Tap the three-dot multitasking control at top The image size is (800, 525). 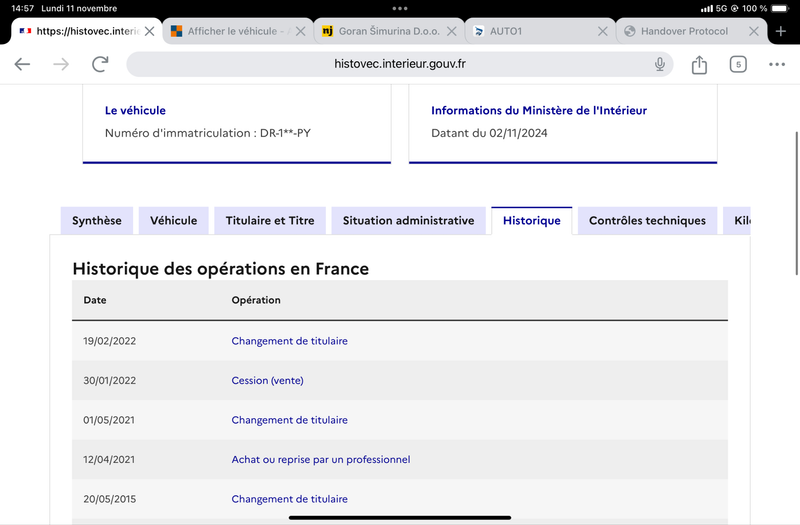(399, 8)
